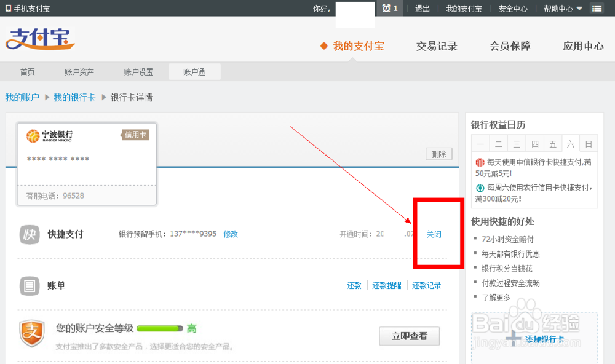The width and height of the screenshot is (615, 364).
Task: Click the 信用卡 tag on the card
Action: (135, 135)
